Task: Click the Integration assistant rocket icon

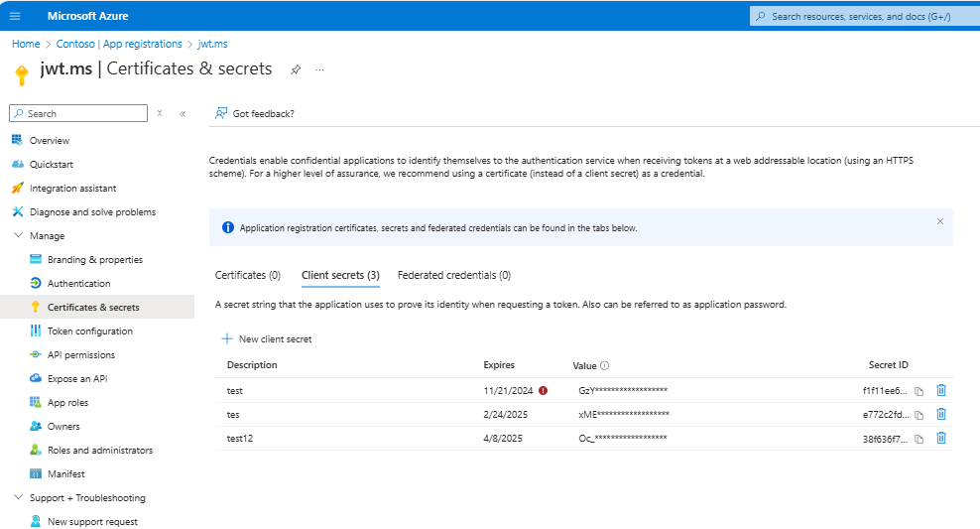Action: (18, 188)
